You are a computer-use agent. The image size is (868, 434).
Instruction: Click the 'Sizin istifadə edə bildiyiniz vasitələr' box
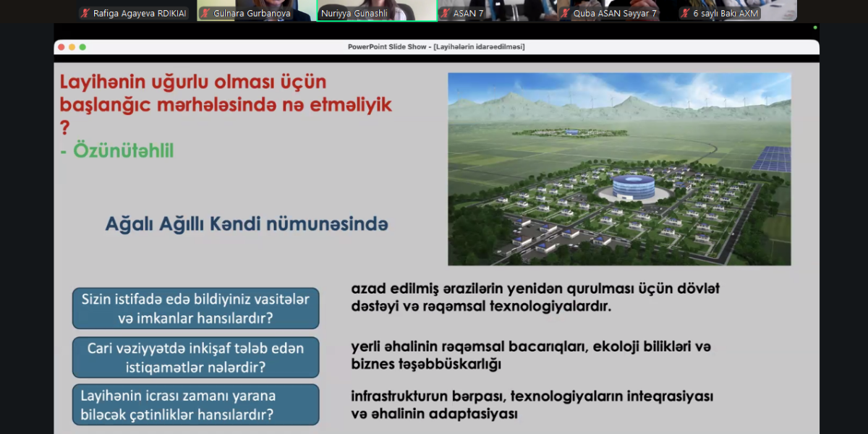pos(195,308)
